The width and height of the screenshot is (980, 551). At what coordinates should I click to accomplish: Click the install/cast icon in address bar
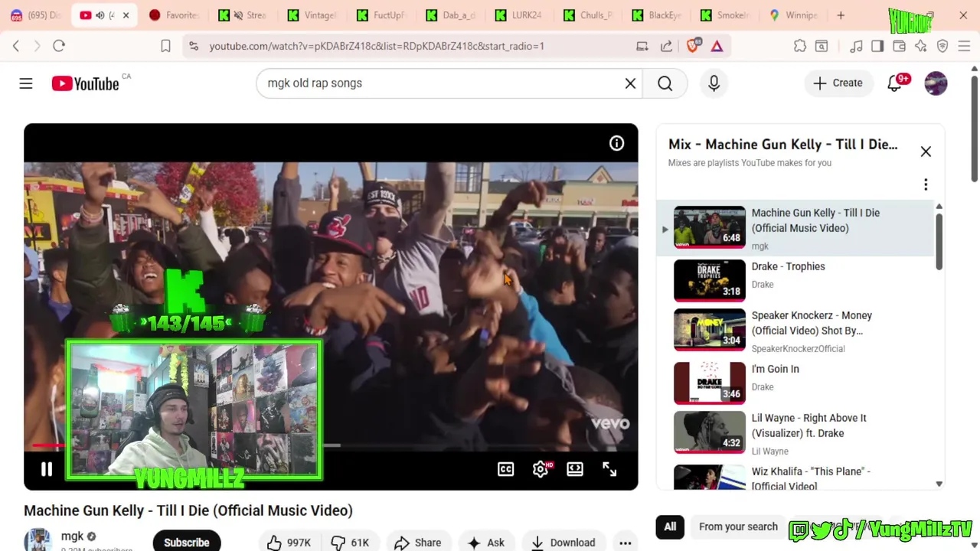(642, 46)
